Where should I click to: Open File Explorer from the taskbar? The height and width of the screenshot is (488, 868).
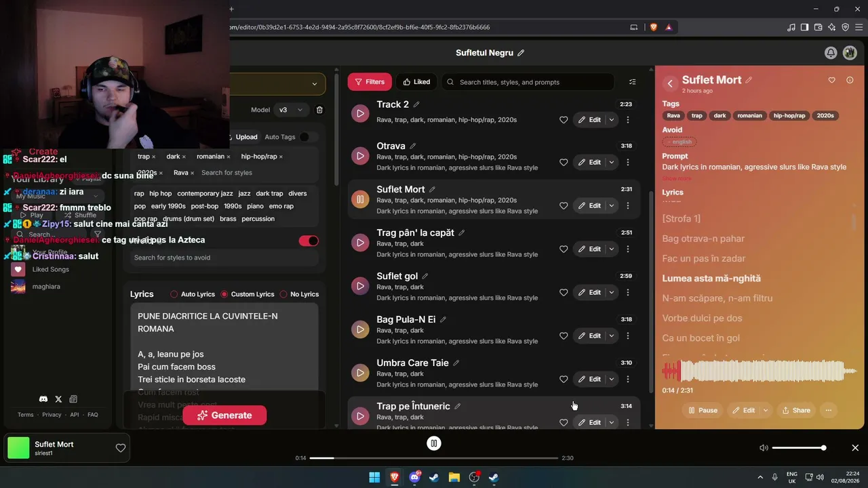click(x=454, y=478)
